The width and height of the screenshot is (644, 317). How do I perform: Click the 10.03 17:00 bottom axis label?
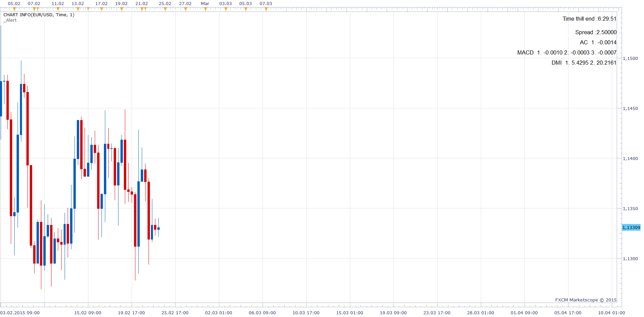(x=306, y=313)
